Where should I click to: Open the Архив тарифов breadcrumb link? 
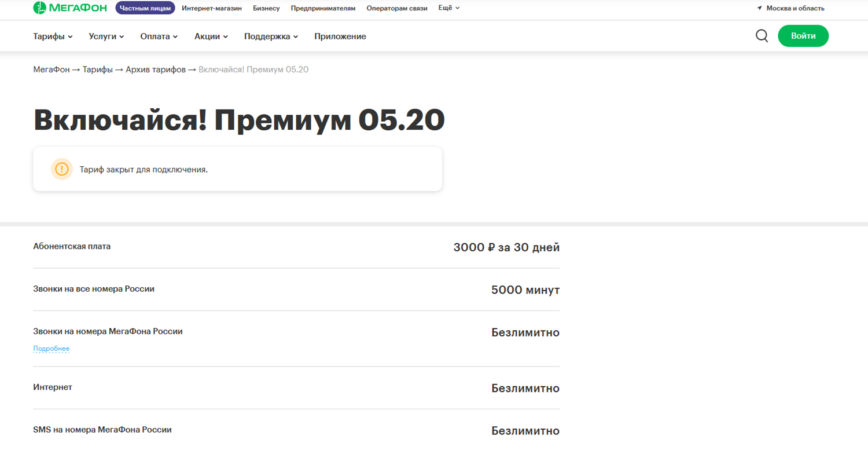(x=156, y=69)
